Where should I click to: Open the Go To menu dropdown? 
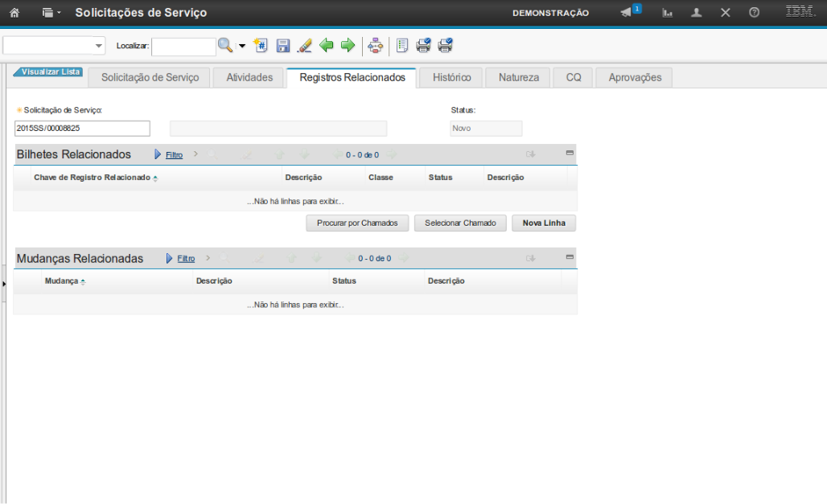[51, 13]
